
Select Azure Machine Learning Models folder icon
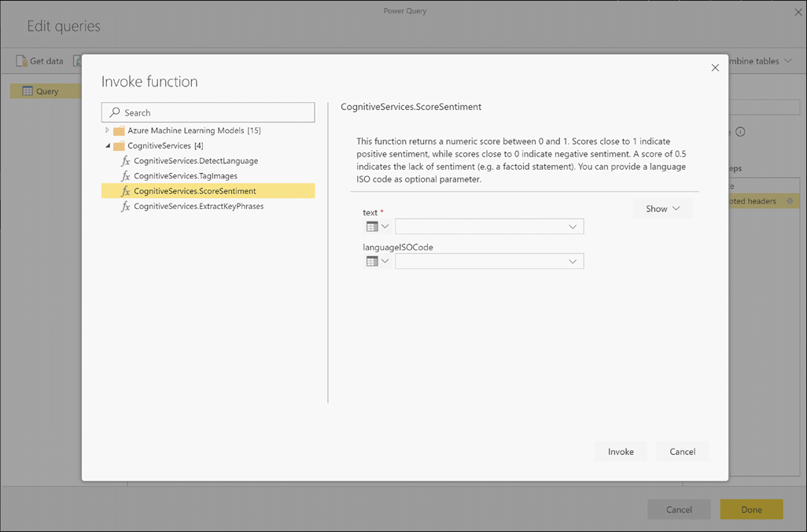pyautogui.click(x=119, y=130)
